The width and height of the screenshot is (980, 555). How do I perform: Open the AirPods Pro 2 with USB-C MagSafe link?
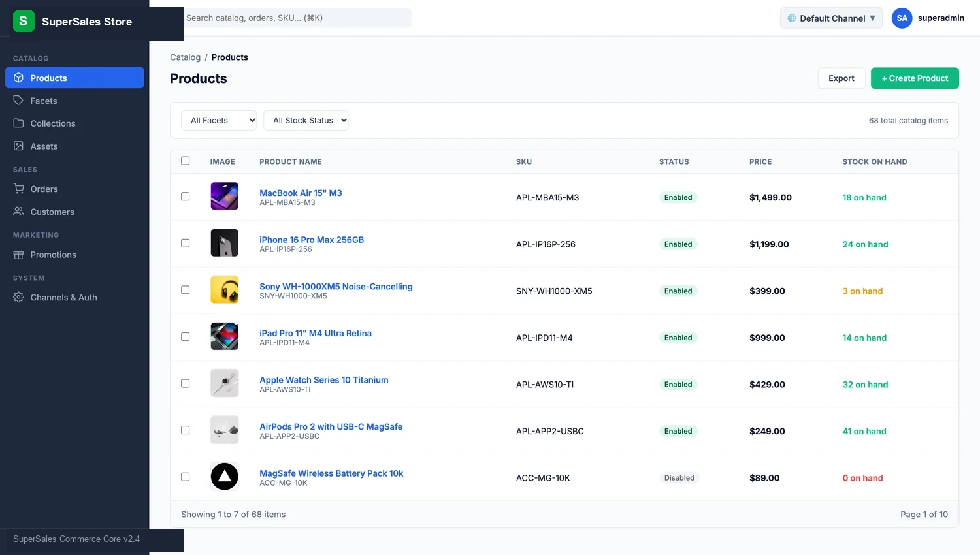[331, 426]
